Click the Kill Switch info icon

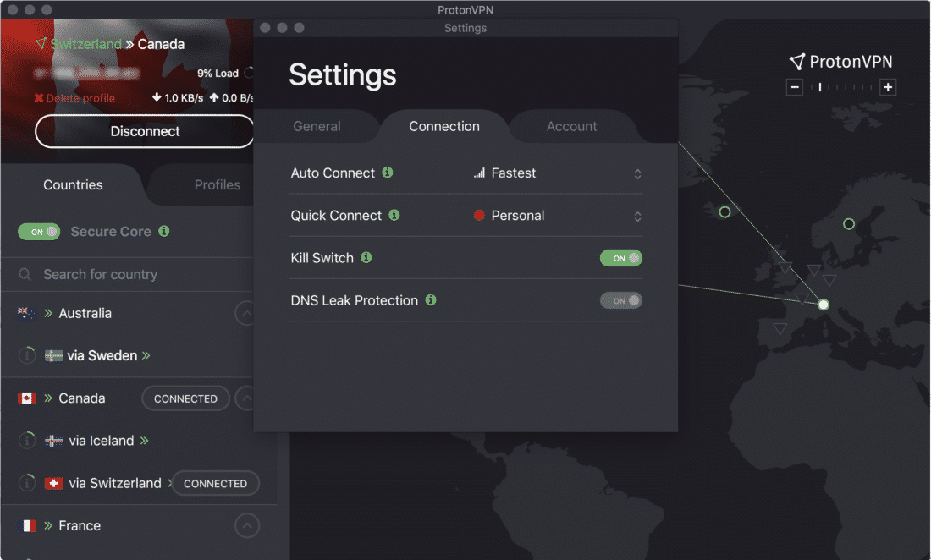[x=366, y=257]
